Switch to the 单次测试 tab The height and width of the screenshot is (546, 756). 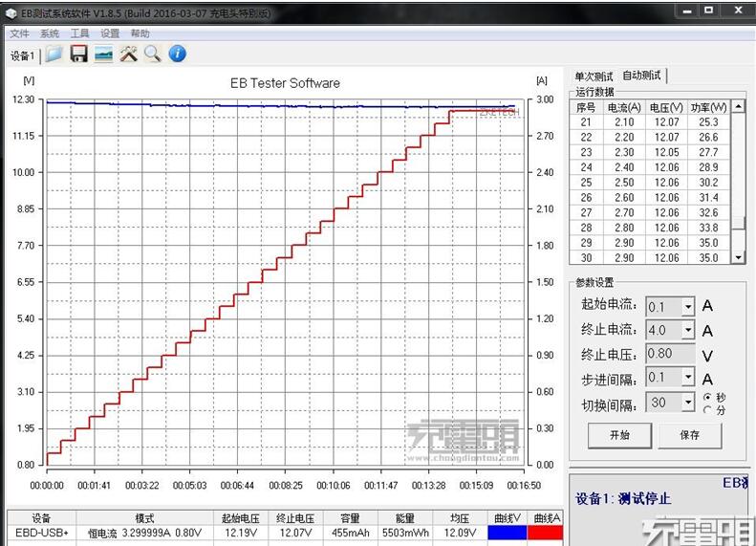pos(594,76)
